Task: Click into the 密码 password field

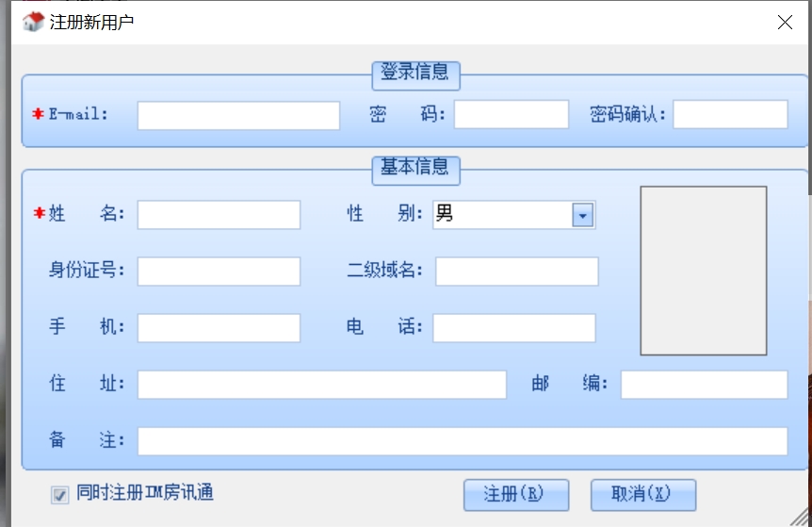Action: pyautogui.click(x=511, y=115)
